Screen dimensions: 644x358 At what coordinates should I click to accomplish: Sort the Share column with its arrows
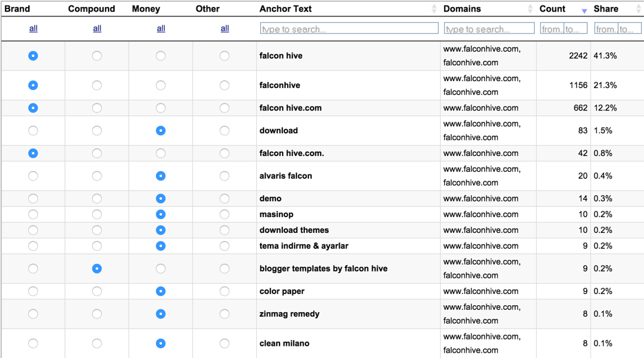639,9
